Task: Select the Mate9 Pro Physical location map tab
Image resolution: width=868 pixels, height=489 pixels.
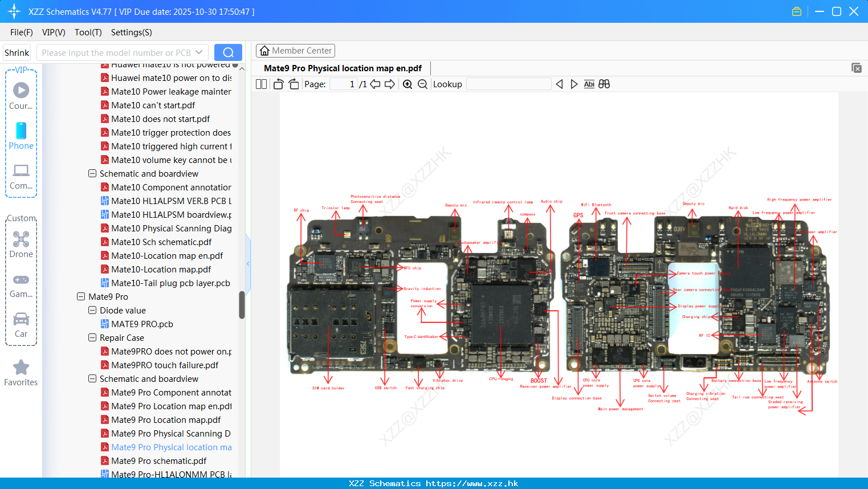Action: [343, 68]
